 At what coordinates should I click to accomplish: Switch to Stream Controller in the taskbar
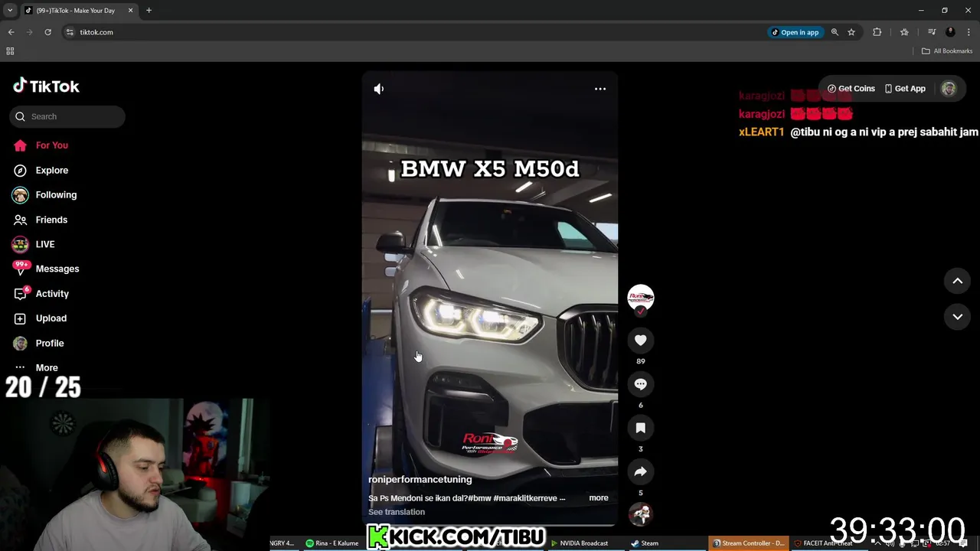[x=749, y=543]
